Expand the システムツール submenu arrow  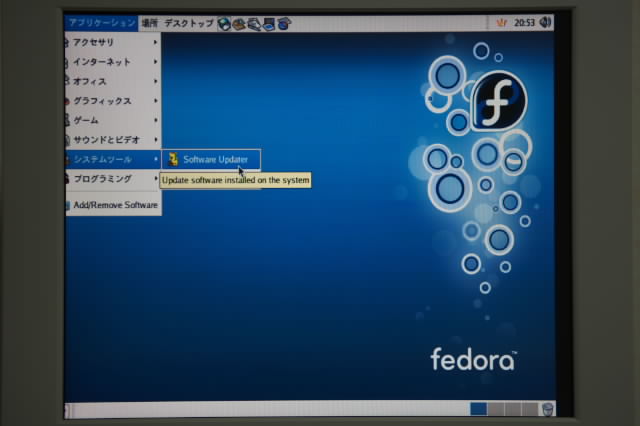156,159
